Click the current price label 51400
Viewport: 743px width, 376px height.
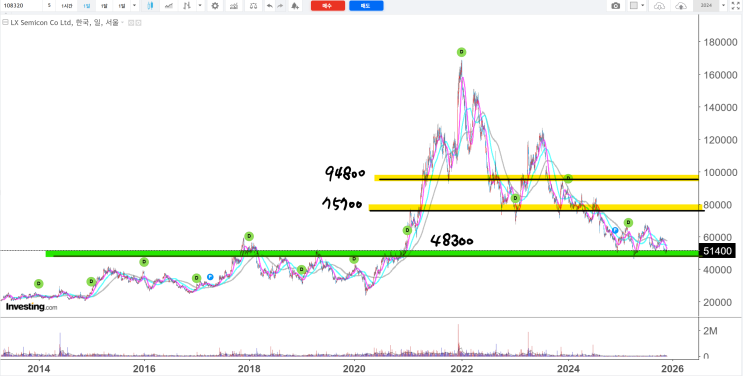tap(717, 250)
